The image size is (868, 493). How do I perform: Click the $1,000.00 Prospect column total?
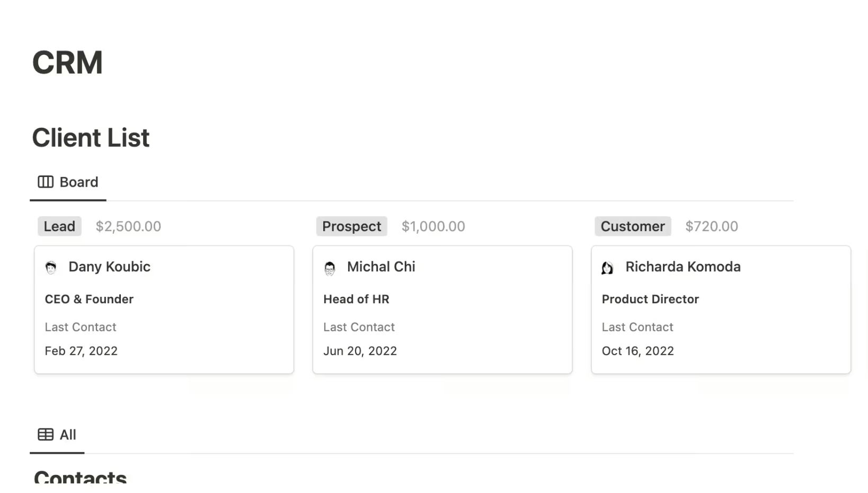[433, 226]
